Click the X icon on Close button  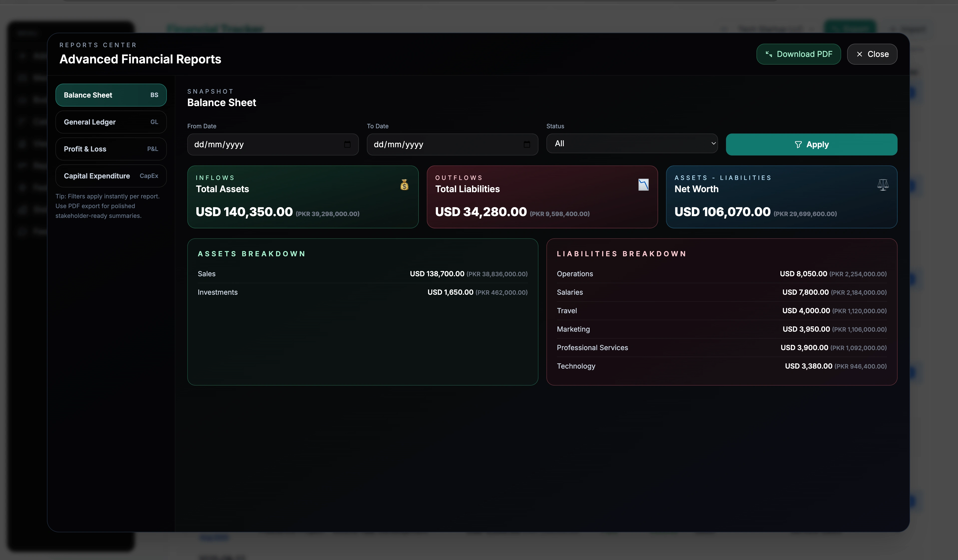(x=860, y=54)
